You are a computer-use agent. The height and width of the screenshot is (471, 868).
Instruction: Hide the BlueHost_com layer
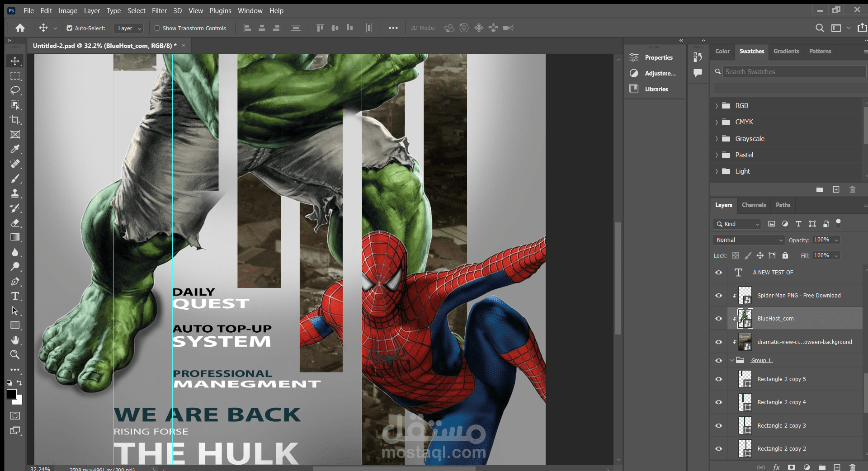tap(719, 319)
